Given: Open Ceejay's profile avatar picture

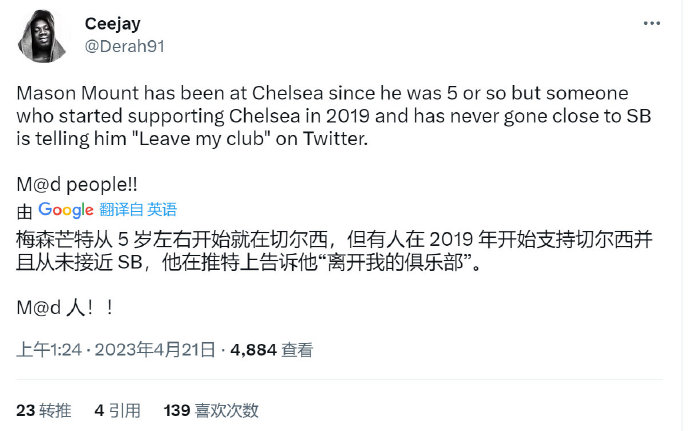Looking at the screenshot, I should [x=43, y=36].
